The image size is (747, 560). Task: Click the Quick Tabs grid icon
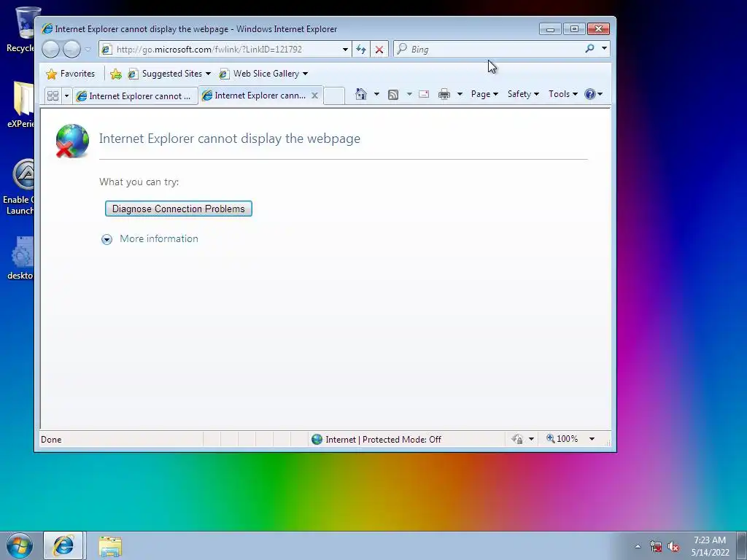point(53,96)
